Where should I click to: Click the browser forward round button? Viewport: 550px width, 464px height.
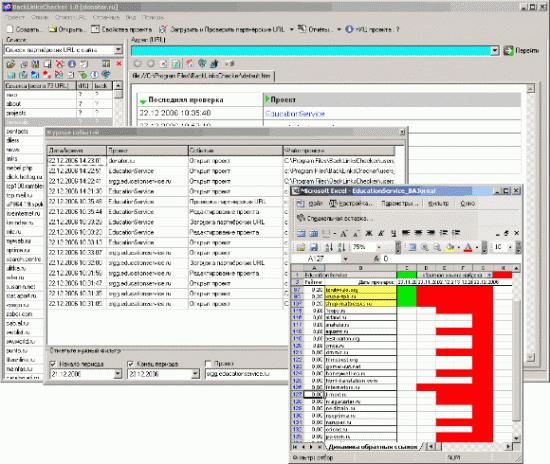point(150,63)
